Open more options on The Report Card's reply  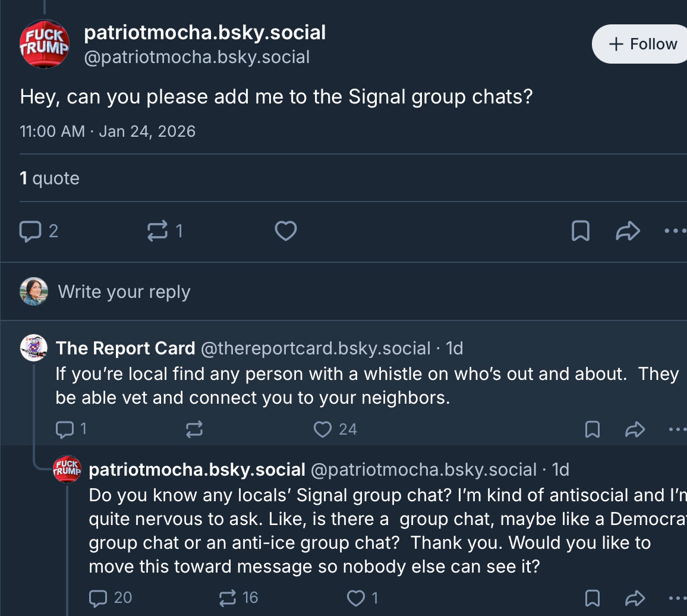click(677, 429)
